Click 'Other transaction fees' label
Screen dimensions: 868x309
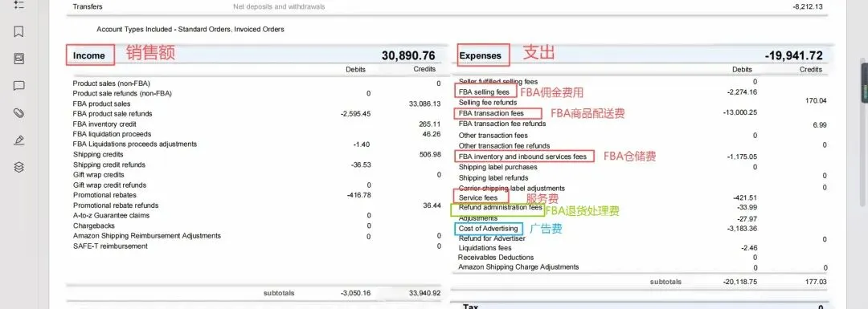click(493, 136)
